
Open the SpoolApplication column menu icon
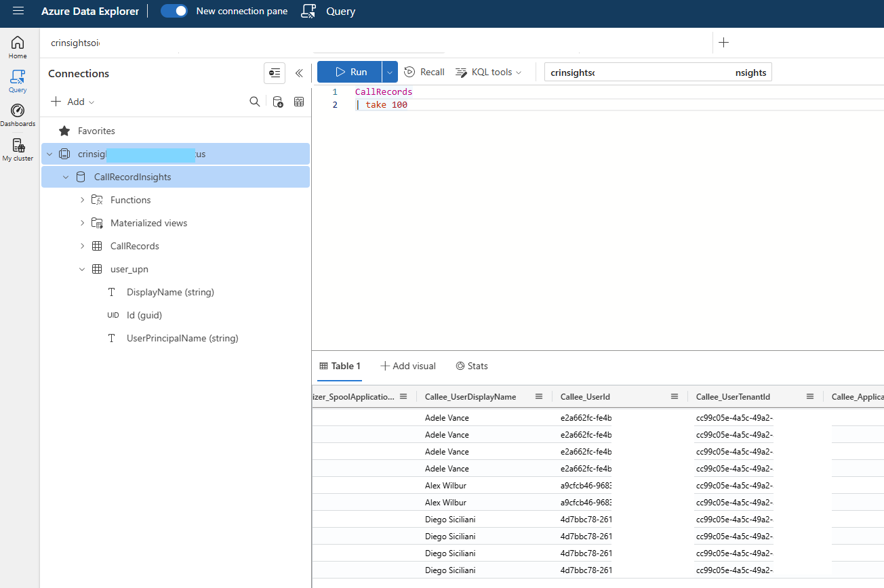403,396
